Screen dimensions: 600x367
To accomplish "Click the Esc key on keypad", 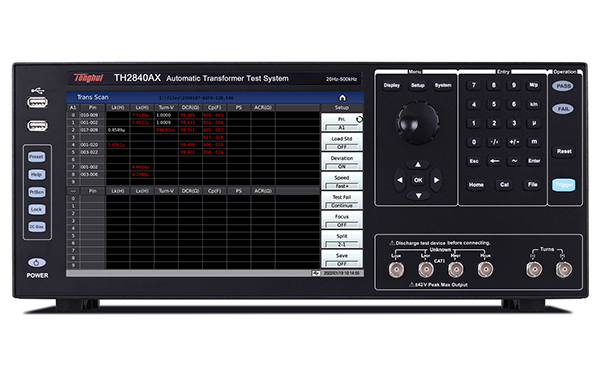I will (474, 161).
